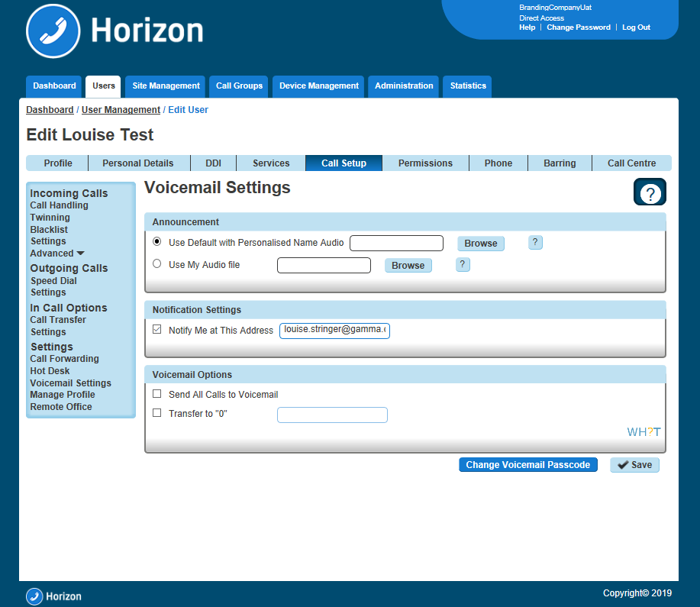Select Use Default with Personalised Name Audio
700x607 pixels.
tap(156, 241)
